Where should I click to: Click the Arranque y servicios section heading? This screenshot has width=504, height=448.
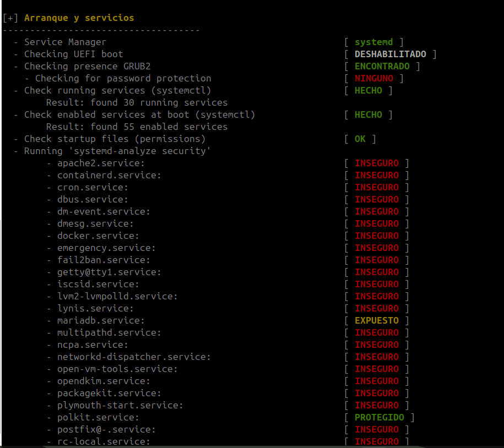pyautogui.click(x=79, y=18)
